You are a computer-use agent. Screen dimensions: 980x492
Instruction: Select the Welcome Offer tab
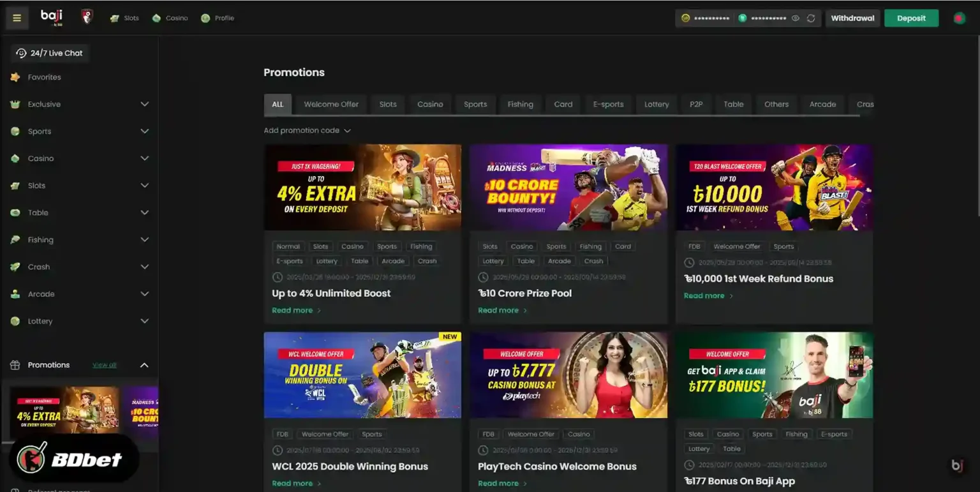[331, 104]
